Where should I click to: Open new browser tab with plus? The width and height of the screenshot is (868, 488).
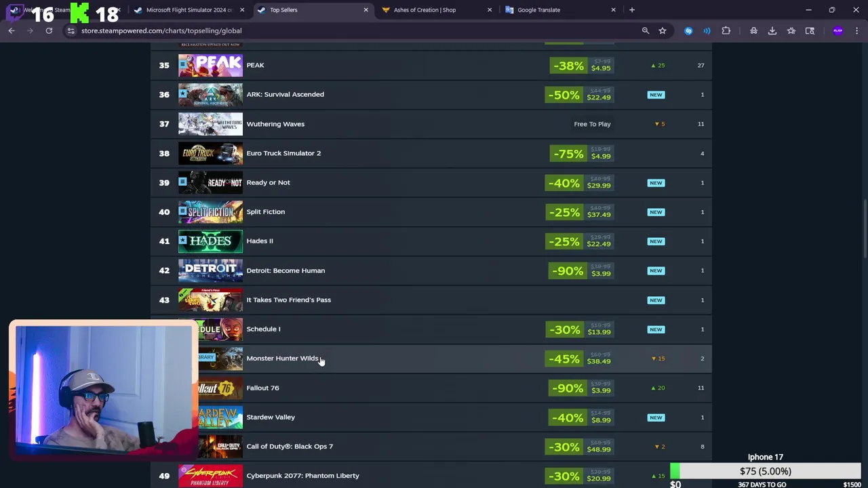tap(632, 9)
